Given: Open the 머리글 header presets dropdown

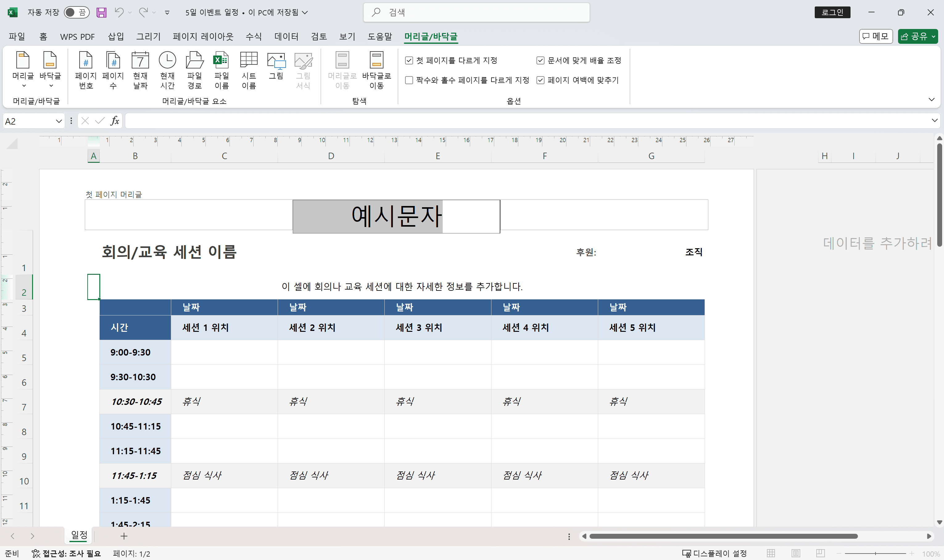Looking at the screenshot, I should pyautogui.click(x=23, y=86).
